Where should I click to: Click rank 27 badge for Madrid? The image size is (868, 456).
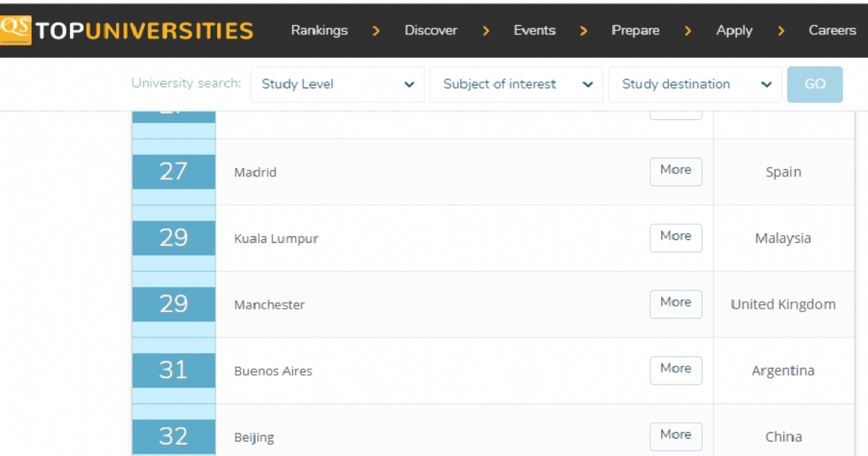174,172
